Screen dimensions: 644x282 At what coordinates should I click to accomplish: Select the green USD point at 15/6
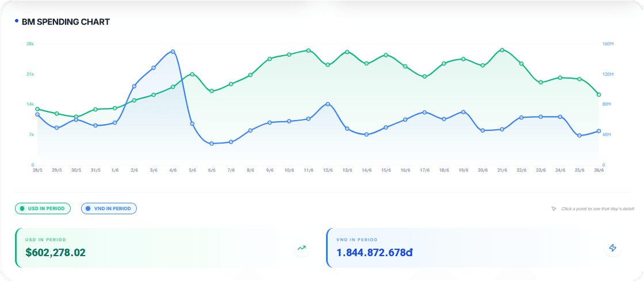[386, 55]
